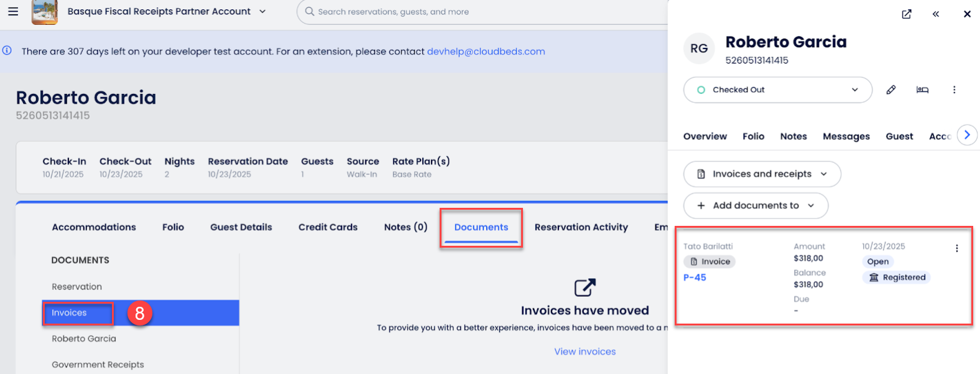Click the View invoices link
Image resolution: width=980 pixels, height=374 pixels.
585,352
